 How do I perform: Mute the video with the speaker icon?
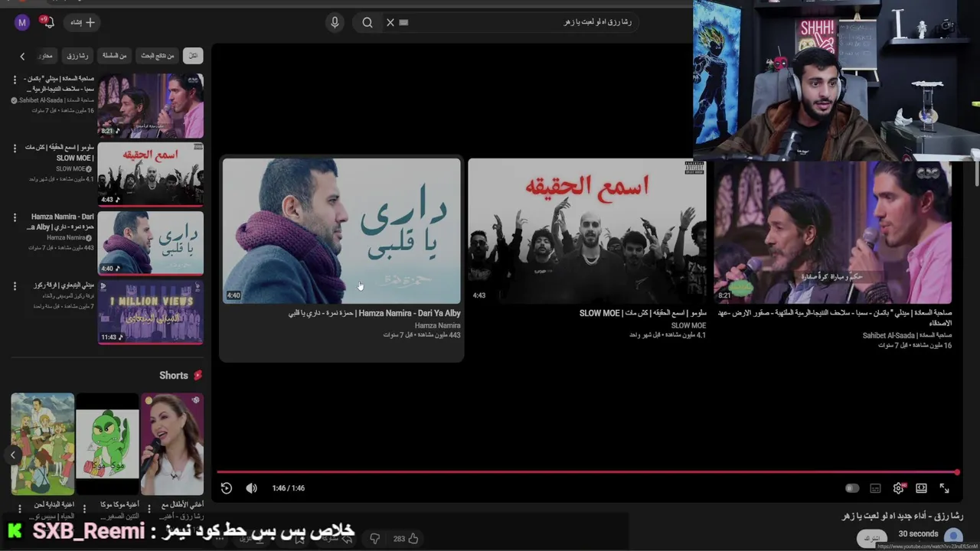pos(251,488)
